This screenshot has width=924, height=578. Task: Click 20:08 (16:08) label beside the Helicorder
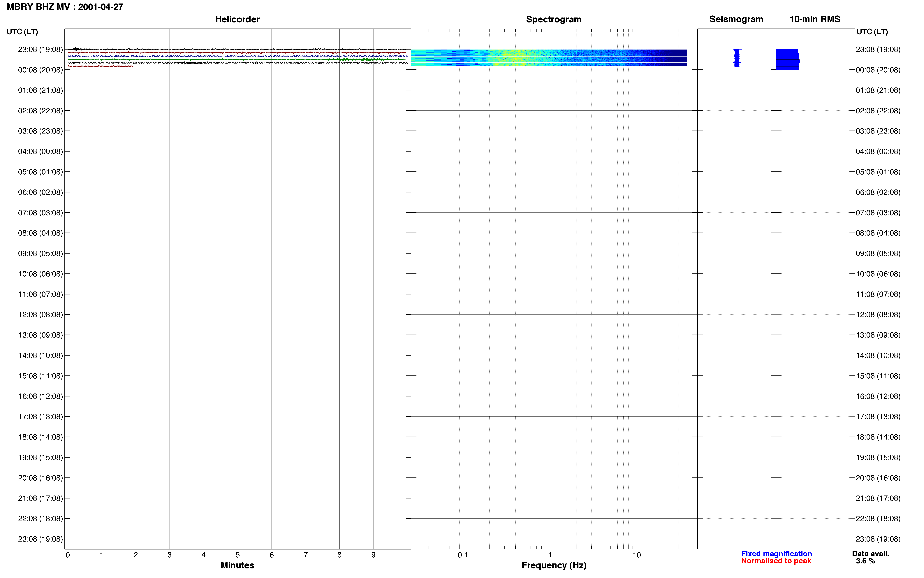pyautogui.click(x=41, y=478)
